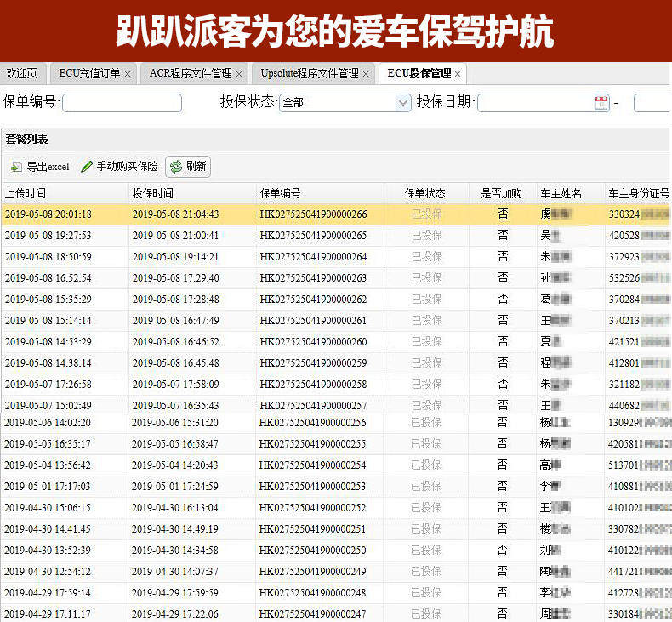Close the Upsolute程序文件管理 tab
The width and height of the screenshot is (672, 622).
366,74
